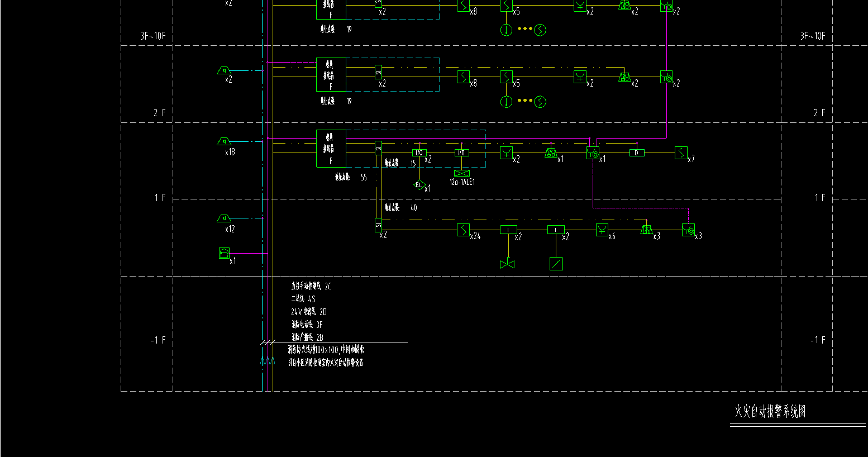Select the left -1 F floor label

tap(158, 340)
